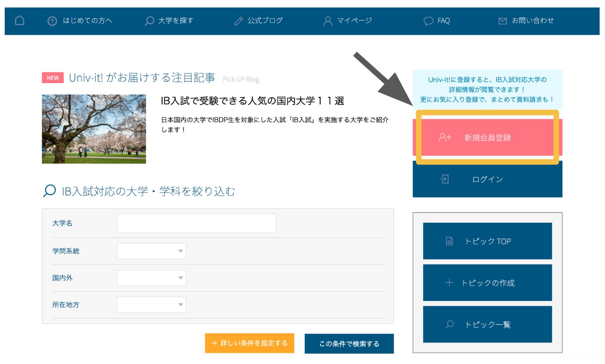Open FAQ in the navigation bar
Viewport: 605px width, 364px height.
tap(443, 21)
